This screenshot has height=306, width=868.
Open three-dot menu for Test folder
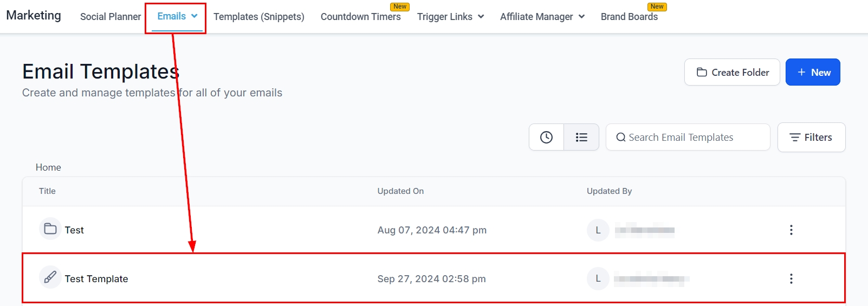(x=791, y=230)
